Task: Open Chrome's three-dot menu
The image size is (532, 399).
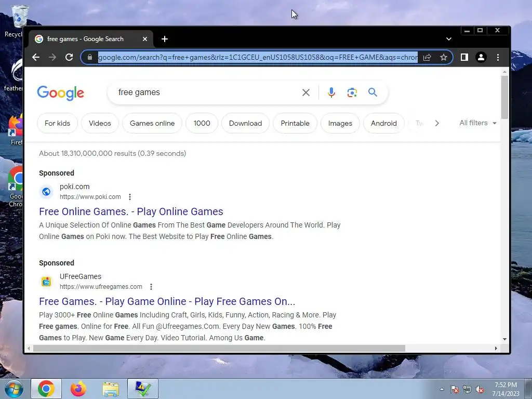Action: tap(498, 57)
